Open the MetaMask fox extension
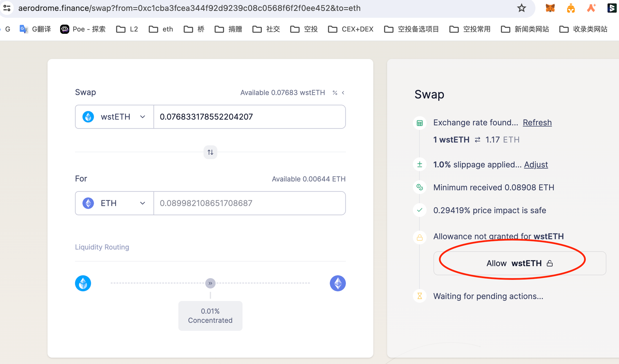The width and height of the screenshot is (619, 364). [x=550, y=8]
